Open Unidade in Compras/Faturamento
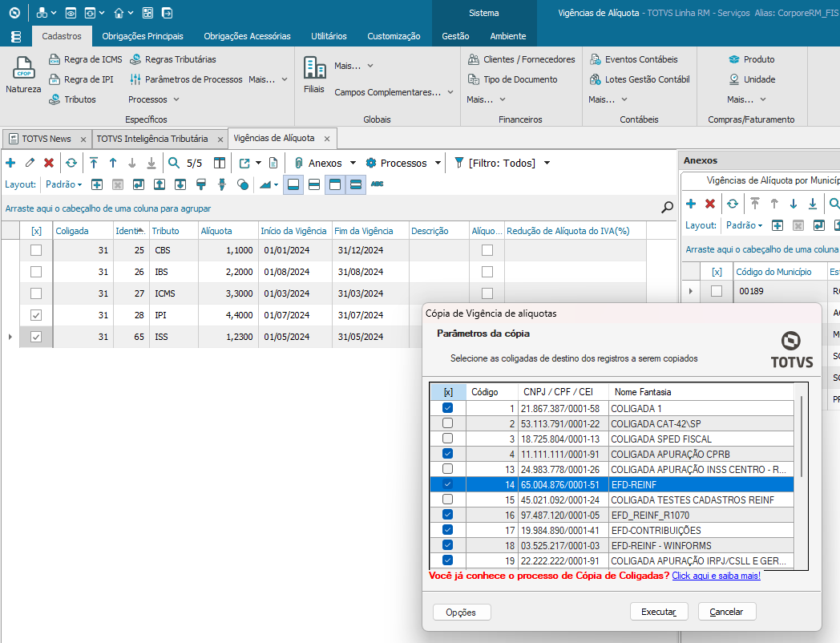The height and width of the screenshot is (643, 840). pyautogui.click(x=752, y=79)
